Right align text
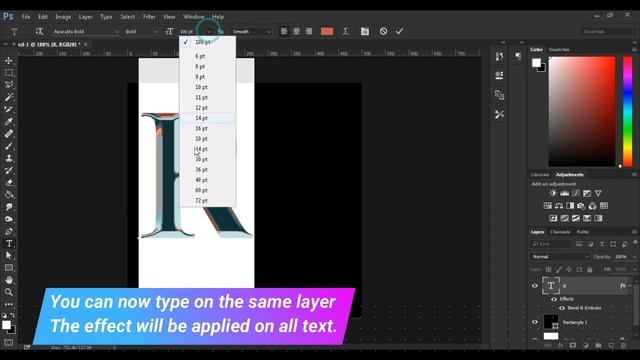This screenshot has width=640, height=360. [309, 31]
